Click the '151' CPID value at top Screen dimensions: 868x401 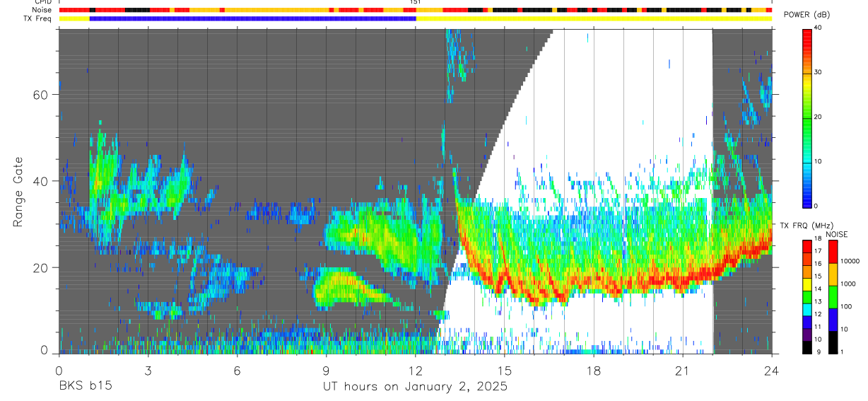tap(416, 2)
